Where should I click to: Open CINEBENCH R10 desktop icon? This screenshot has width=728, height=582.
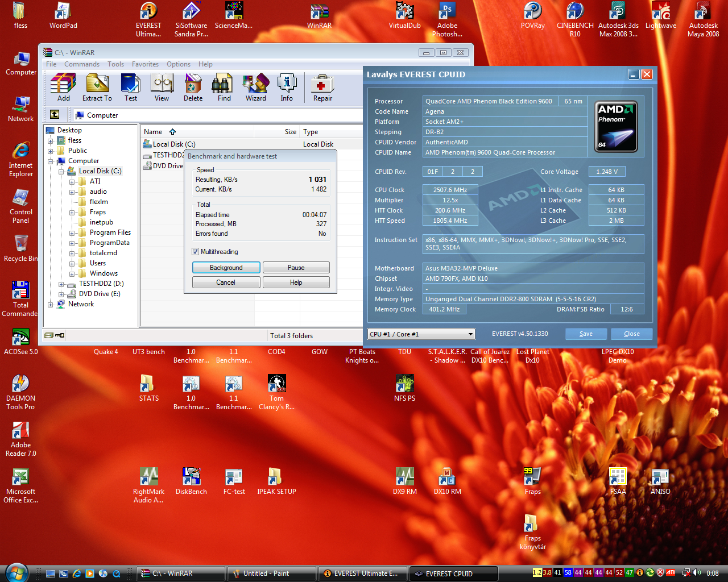coord(575,19)
